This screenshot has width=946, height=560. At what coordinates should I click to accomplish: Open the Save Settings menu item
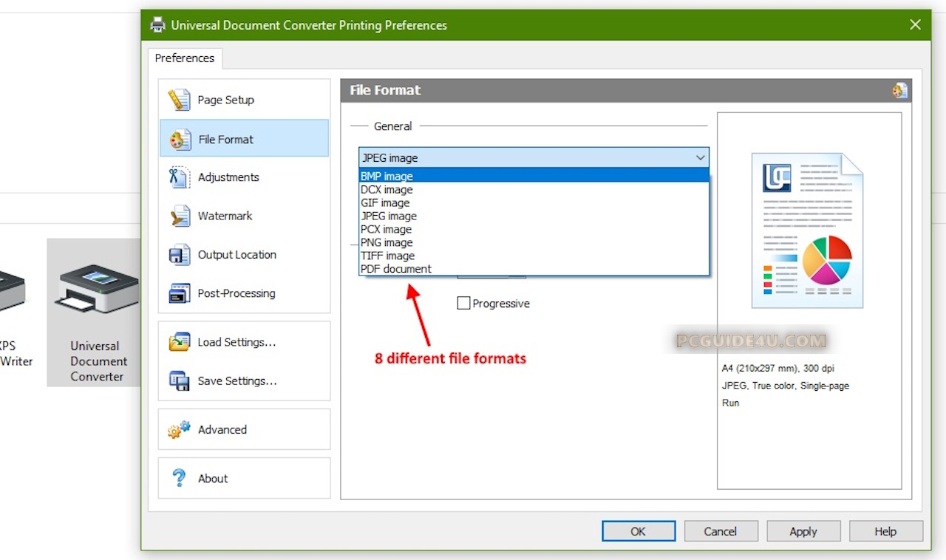[x=236, y=380]
